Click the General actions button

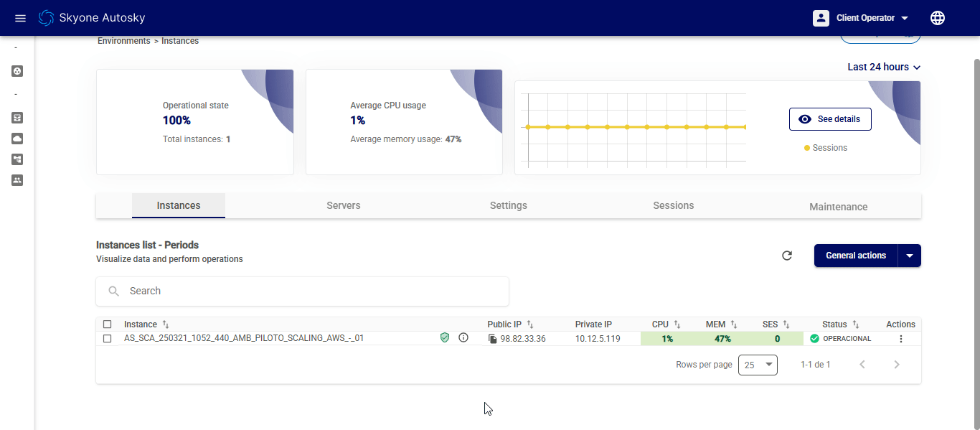[x=855, y=256]
